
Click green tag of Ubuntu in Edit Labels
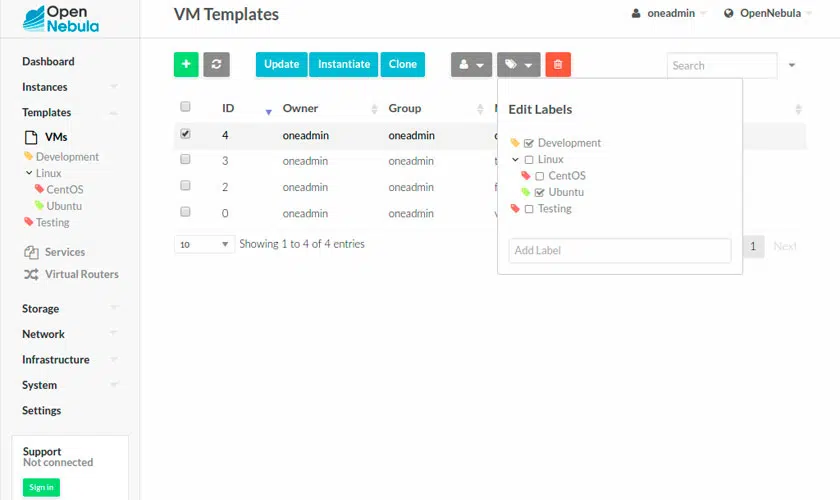526,192
